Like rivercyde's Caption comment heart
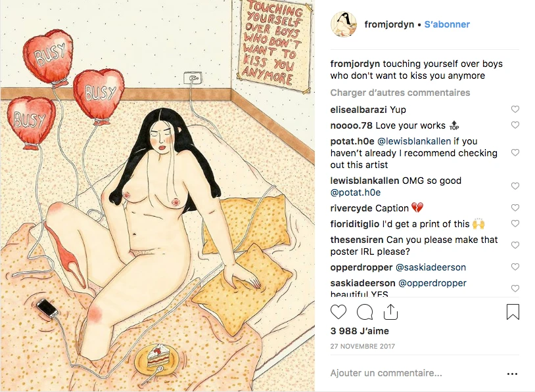 pos(515,207)
